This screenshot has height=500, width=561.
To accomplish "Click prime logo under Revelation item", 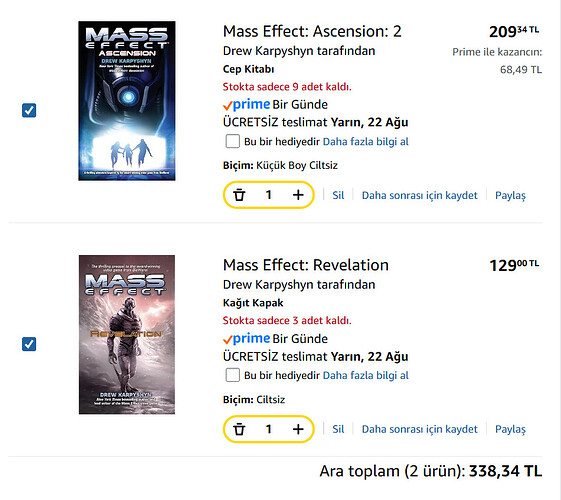I will point(246,338).
